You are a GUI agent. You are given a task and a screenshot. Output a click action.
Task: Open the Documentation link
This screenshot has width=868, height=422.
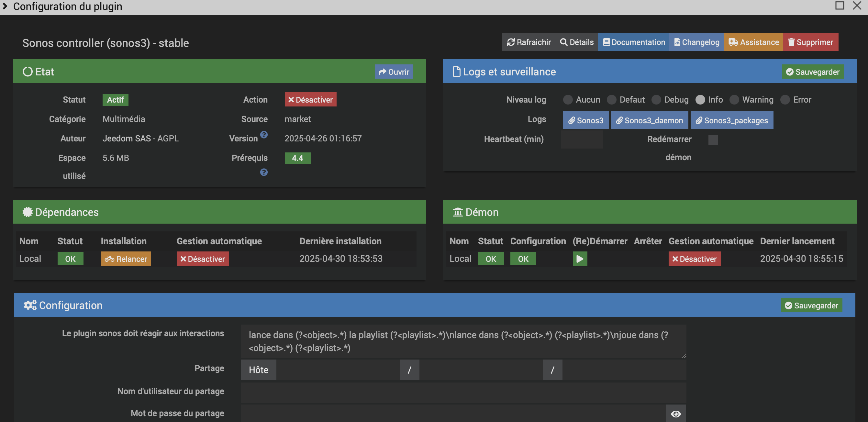(x=633, y=42)
